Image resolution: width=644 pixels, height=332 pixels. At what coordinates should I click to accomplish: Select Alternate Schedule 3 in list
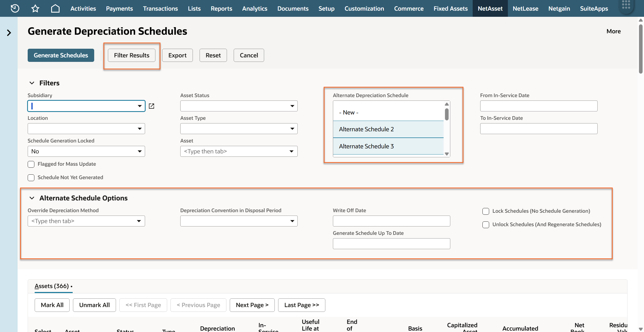(x=388, y=146)
